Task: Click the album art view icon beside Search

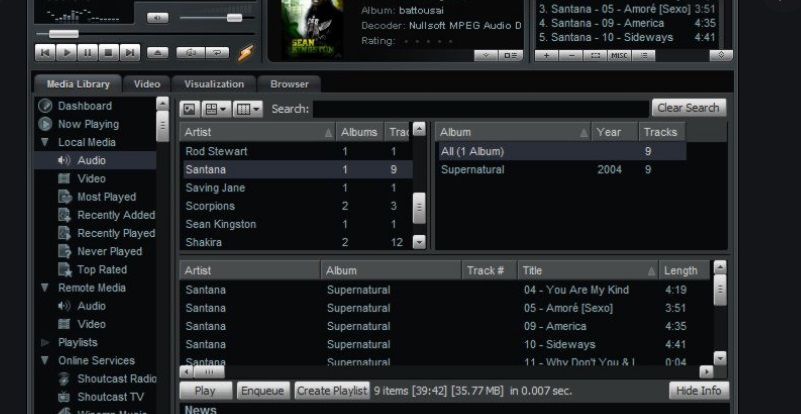Action: (189, 108)
